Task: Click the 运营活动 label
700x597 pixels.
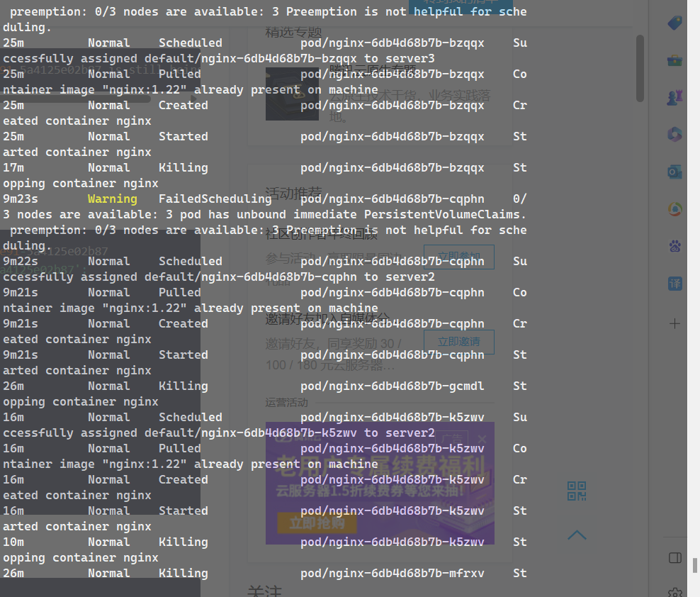Action: [x=286, y=403]
